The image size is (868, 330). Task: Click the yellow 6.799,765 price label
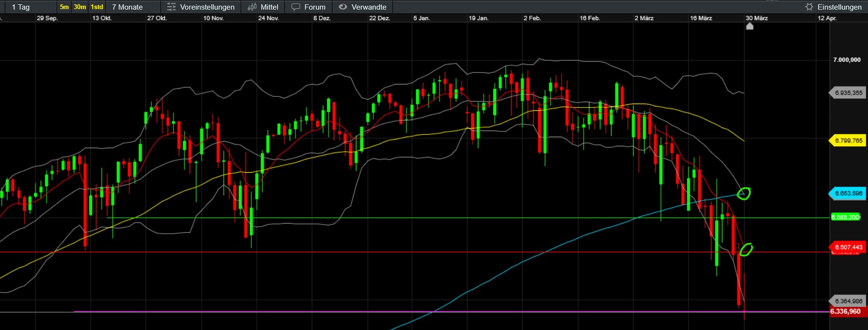coord(848,141)
